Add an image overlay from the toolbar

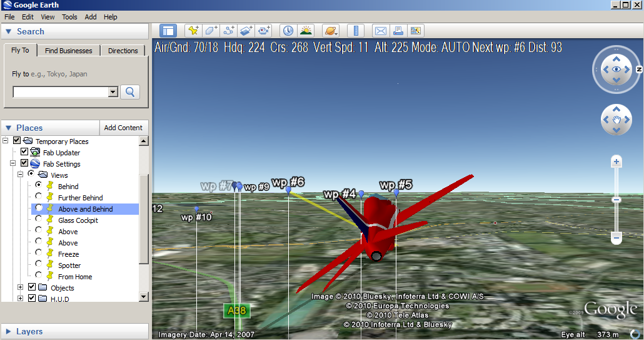click(x=246, y=31)
